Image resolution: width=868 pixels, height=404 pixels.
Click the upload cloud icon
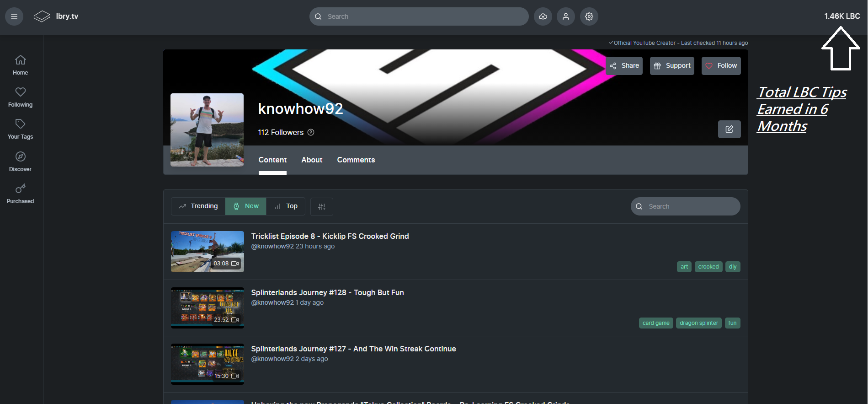click(543, 16)
